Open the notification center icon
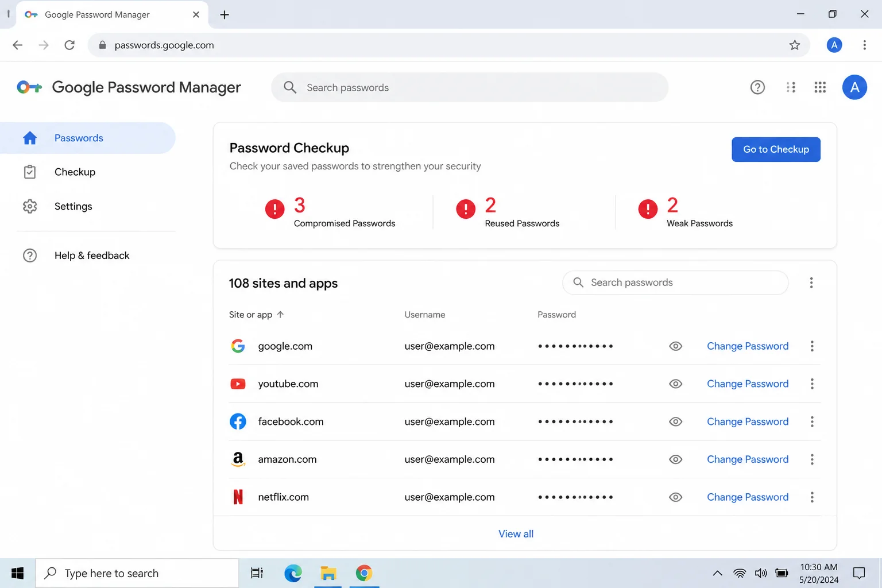Screen dimensions: 882x588 pyautogui.click(x=859, y=573)
